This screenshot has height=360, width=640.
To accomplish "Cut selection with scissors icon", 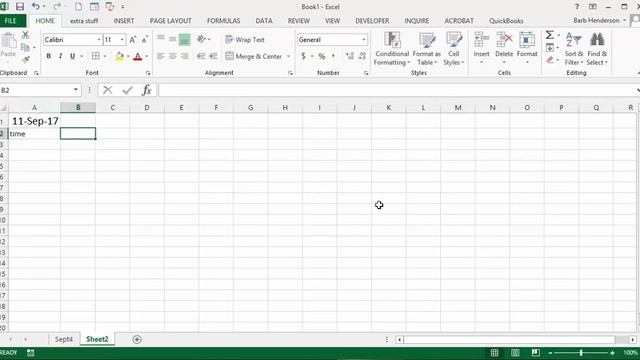I will [25, 35].
